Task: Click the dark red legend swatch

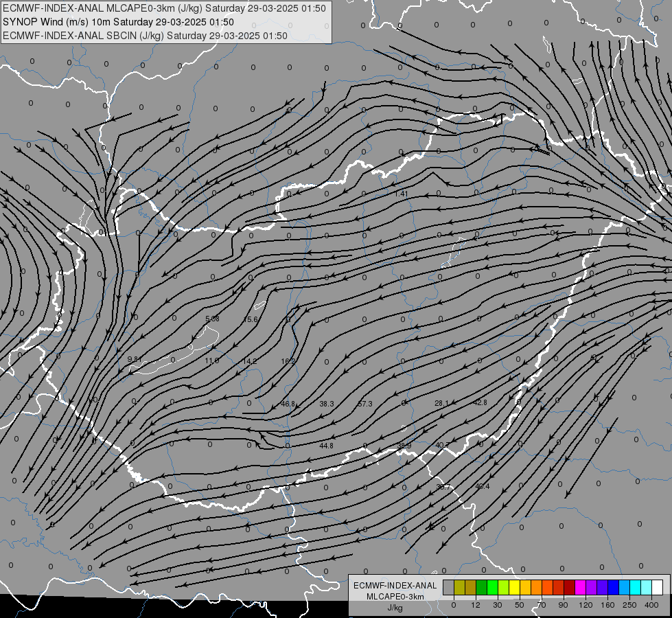Action: tap(570, 587)
